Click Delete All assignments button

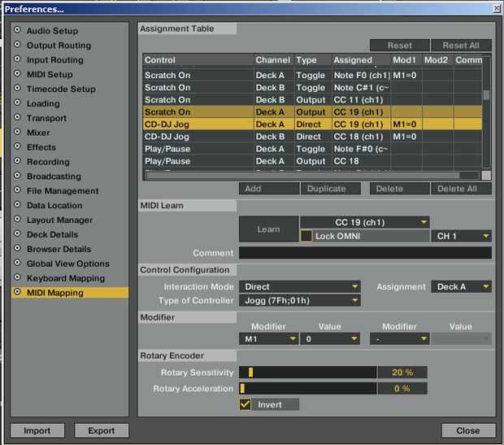461,189
